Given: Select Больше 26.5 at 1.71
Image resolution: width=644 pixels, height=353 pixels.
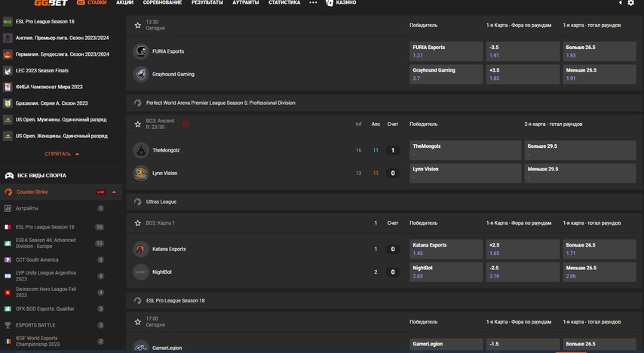Looking at the screenshot, I should click(x=600, y=249).
